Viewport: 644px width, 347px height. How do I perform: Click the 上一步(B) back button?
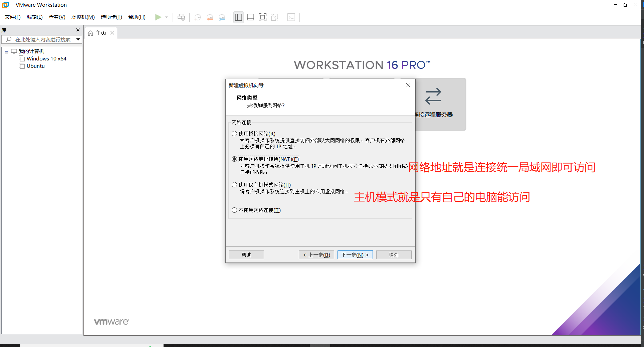click(x=316, y=255)
